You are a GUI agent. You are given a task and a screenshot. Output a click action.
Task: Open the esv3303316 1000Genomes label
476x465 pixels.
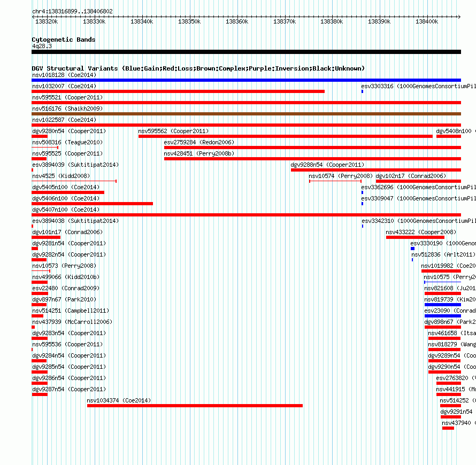[419, 86]
